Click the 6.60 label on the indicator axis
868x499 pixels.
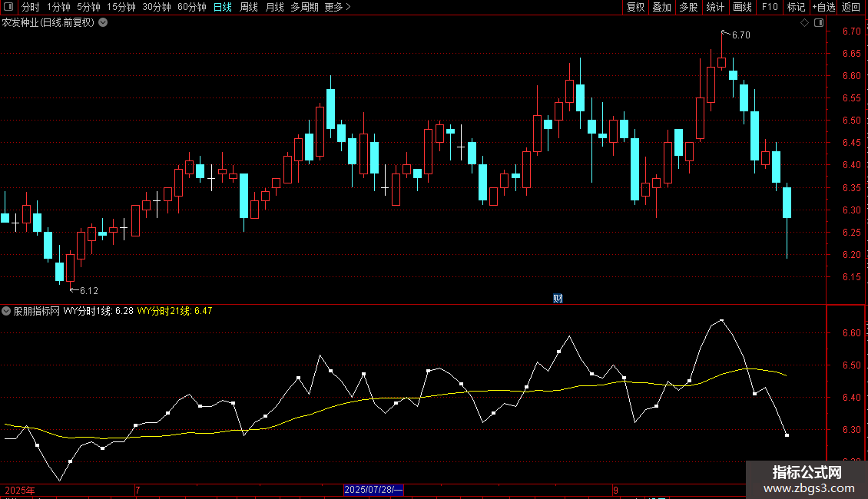(851, 332)
